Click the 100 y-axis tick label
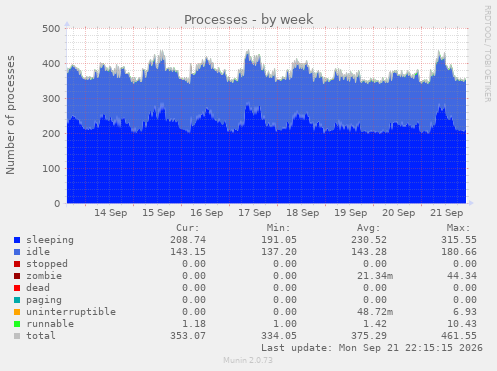497x371 pixels. [x=51, y=169]
